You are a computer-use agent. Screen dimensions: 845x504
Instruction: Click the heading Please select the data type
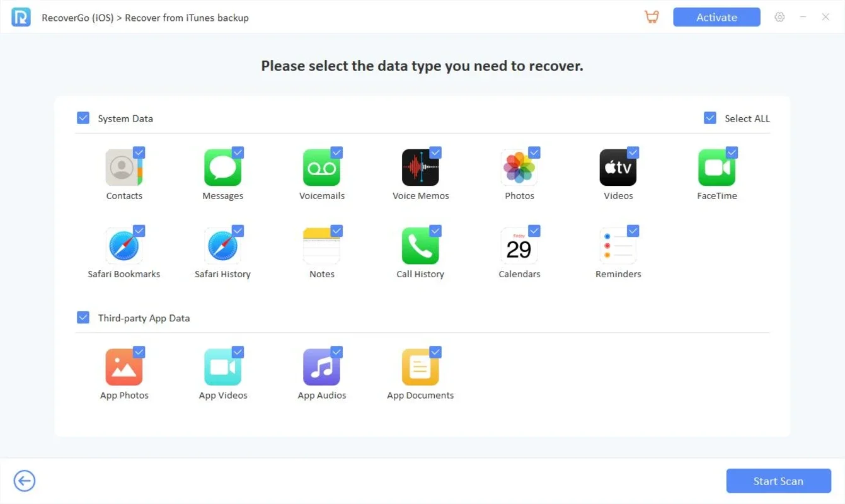pyautogui.click(x=422, y=66)
